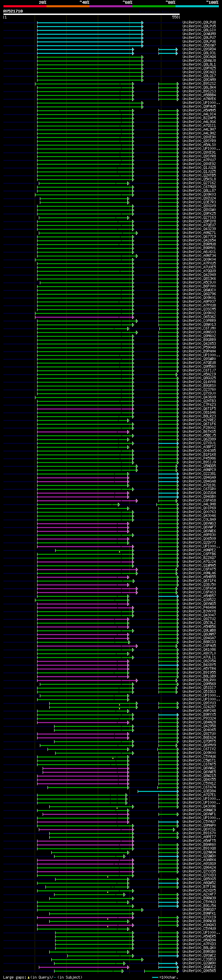Click the hit label UniRef100_Q6T1F6
222x980 pixels.
199,424
